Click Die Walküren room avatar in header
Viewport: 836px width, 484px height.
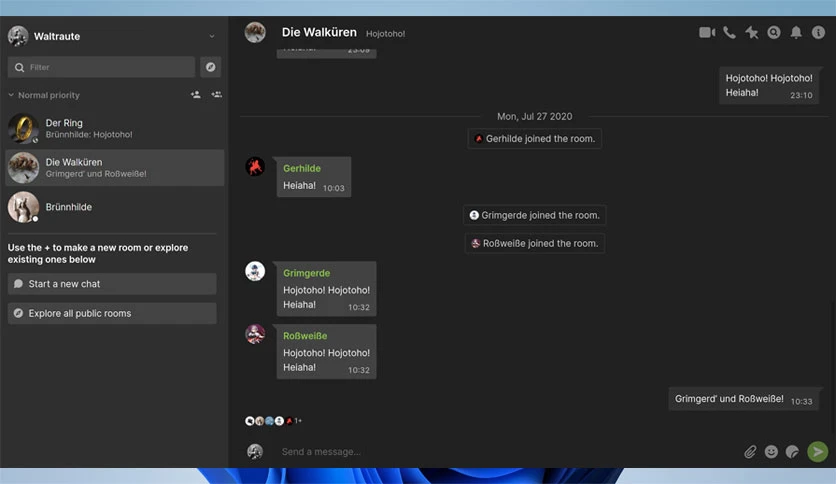pyautogui.click(x=255, y=33)
